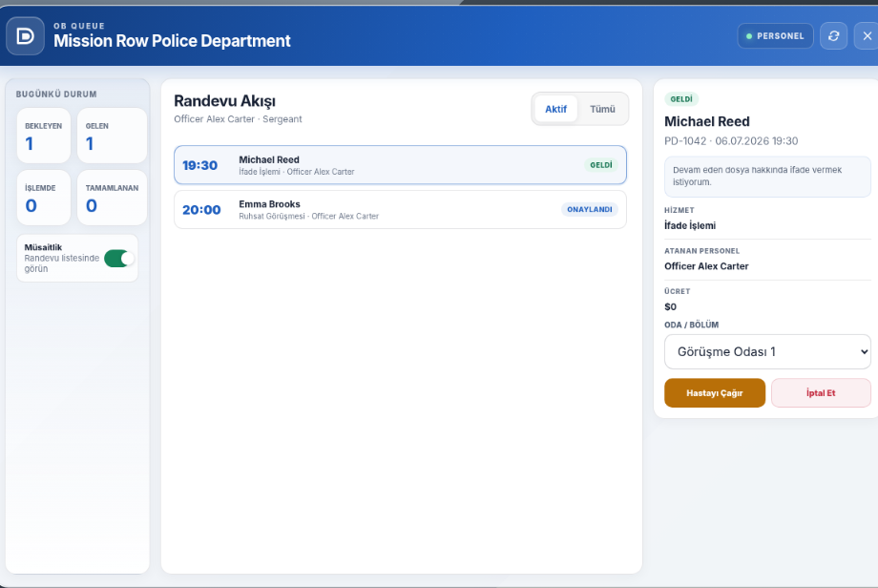
Task: Click the BUGÜNKÜ DURUM heading
Action: (x=56, y=94)
